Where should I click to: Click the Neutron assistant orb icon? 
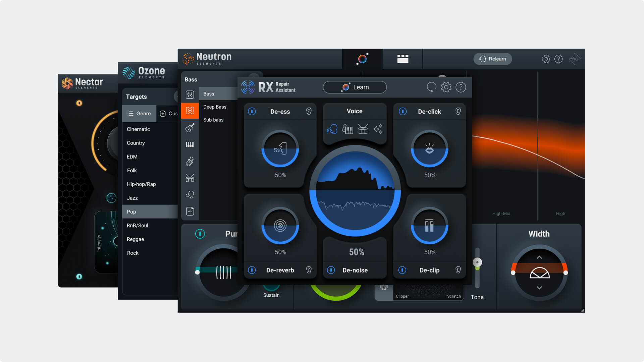click(x=362, y=59)
